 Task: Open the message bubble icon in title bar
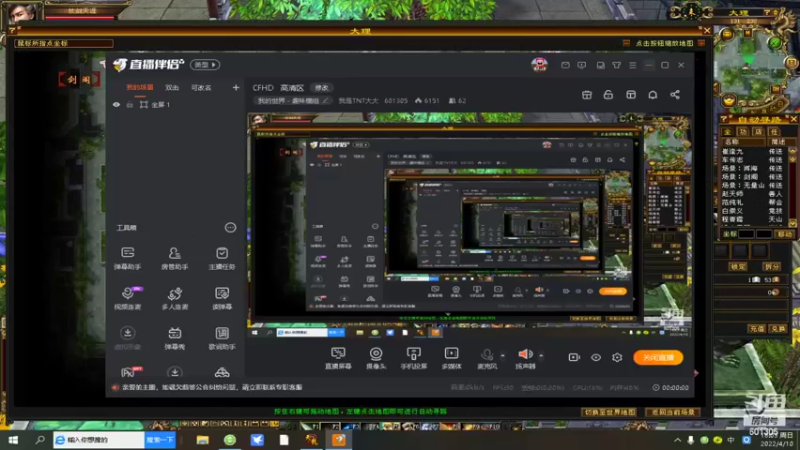click(582, 65)
